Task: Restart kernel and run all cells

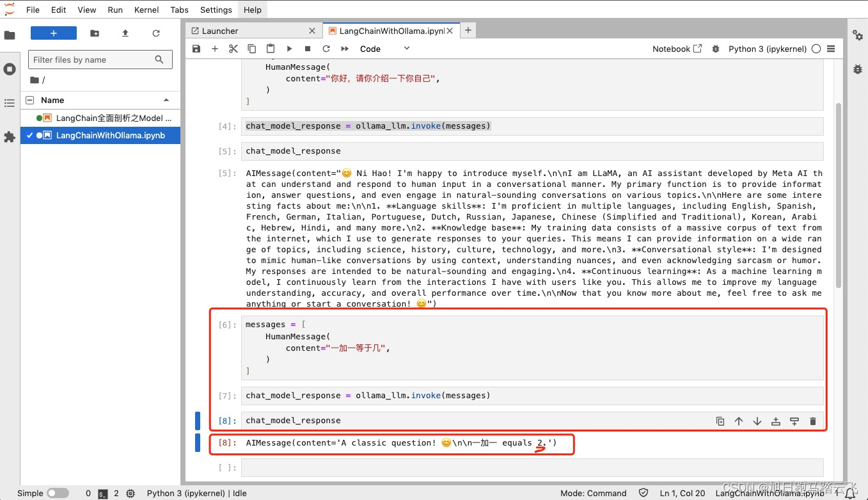Action: click(x=345, y=49)
